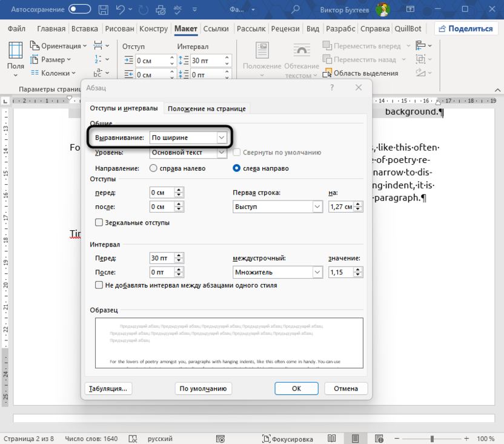
Task: Expand the Первая строка dropdown
Action: coord(317,207)
